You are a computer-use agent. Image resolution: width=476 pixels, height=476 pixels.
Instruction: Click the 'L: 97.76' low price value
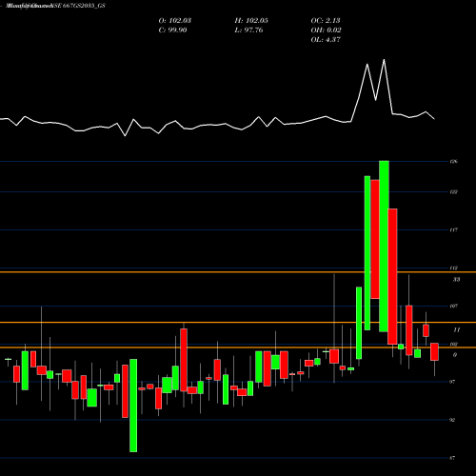point(248,30)
